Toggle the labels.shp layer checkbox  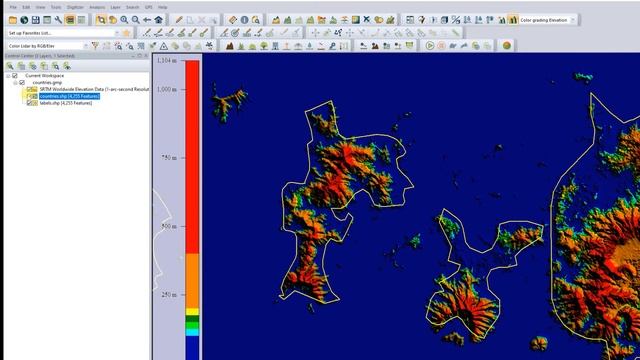(29, 103)
